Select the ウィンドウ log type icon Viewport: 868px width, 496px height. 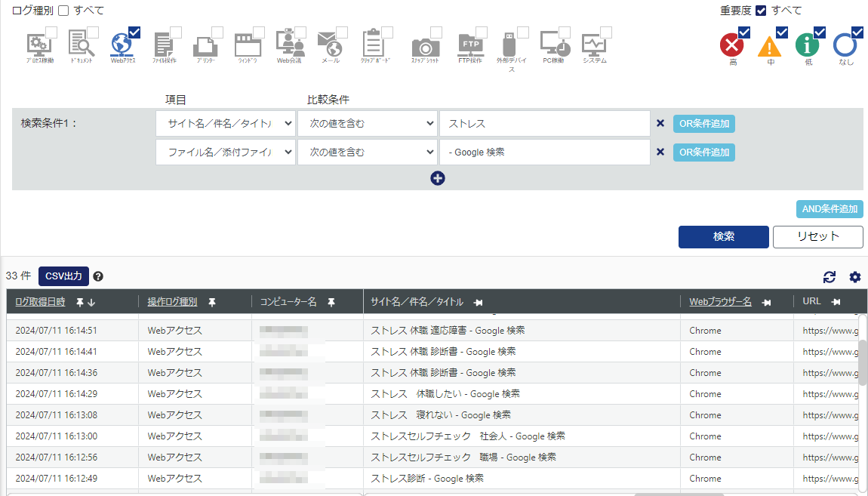(248, 45)
